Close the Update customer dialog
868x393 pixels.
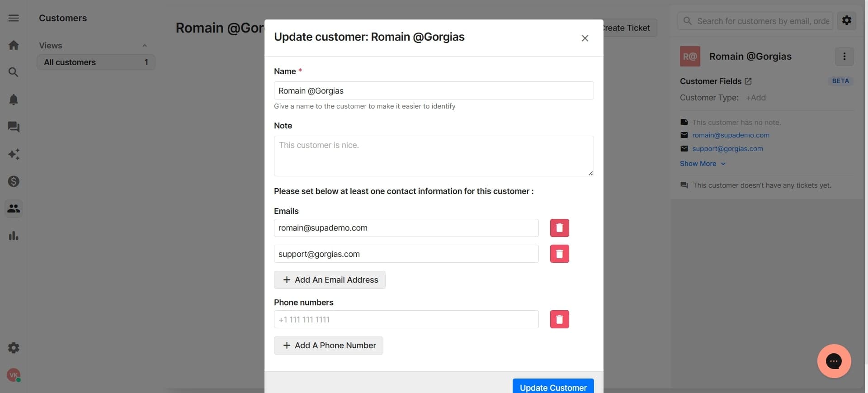tap(585, 38)
